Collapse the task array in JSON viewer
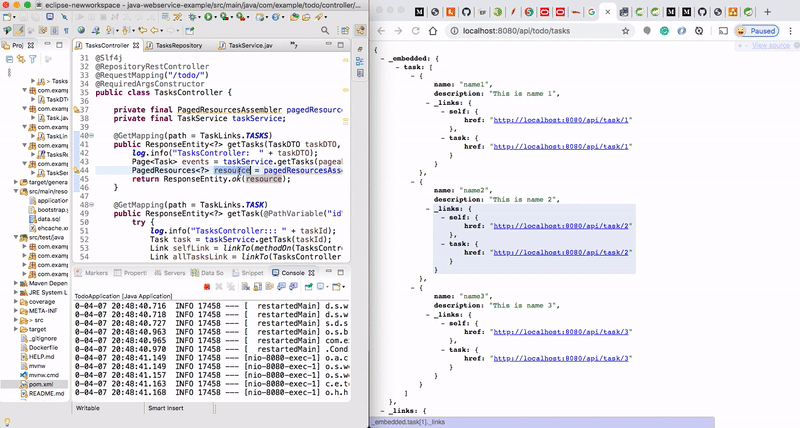Image resolution: width=800 pixels, height=428 pixels. [x=397, y=67]
